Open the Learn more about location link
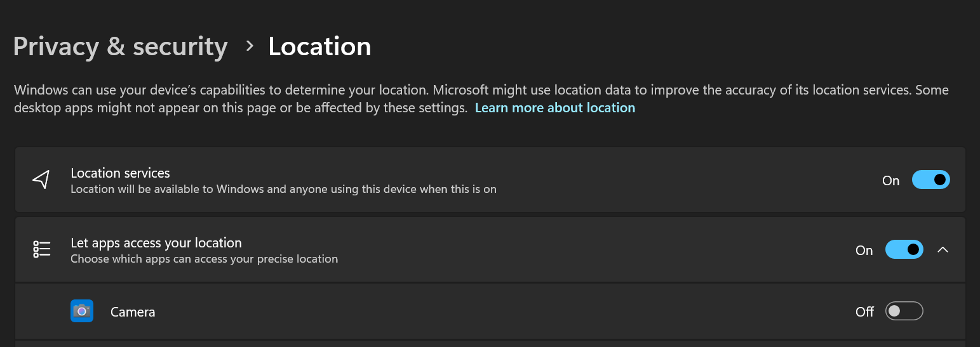The image size is (980, 347). click(x=554, y=108)
